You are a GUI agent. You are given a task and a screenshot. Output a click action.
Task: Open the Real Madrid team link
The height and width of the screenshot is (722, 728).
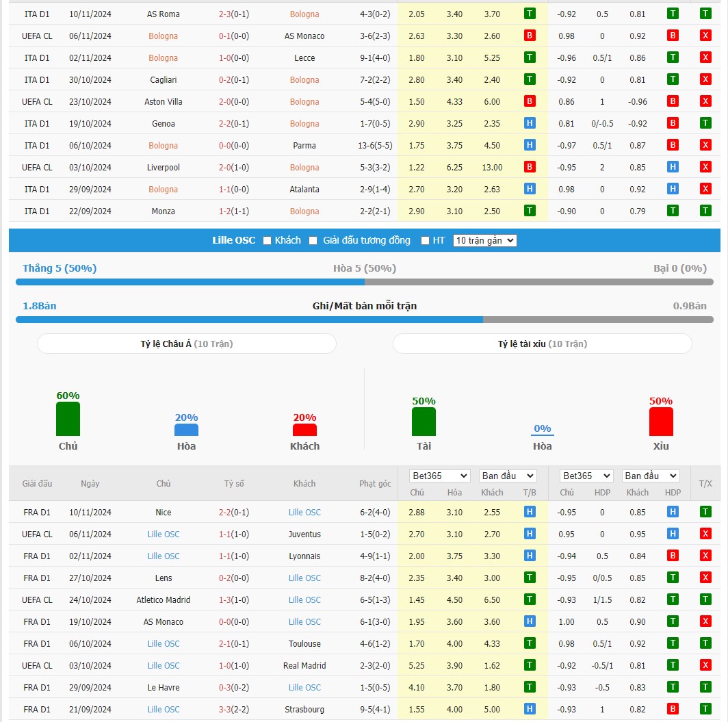pos(304,665)
